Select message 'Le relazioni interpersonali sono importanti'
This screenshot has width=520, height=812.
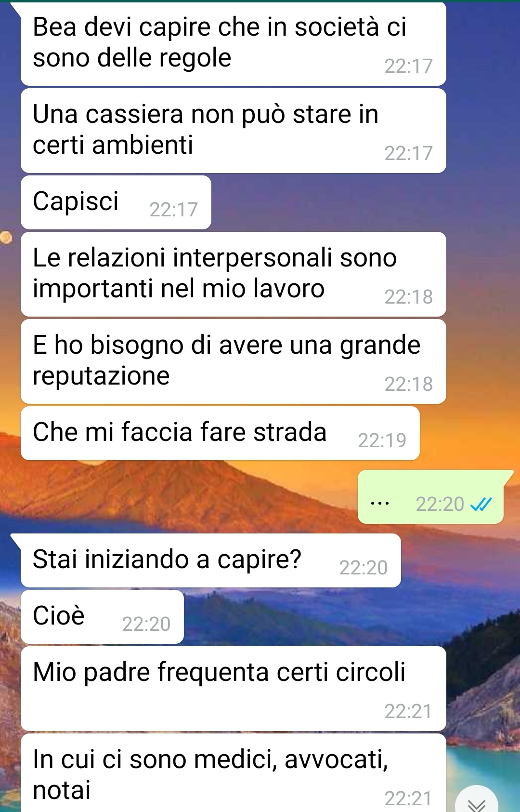pos(233,274)
